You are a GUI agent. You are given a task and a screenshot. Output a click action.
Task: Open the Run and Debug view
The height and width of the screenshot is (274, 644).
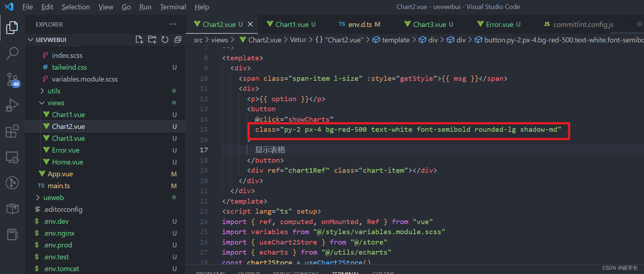12,106
